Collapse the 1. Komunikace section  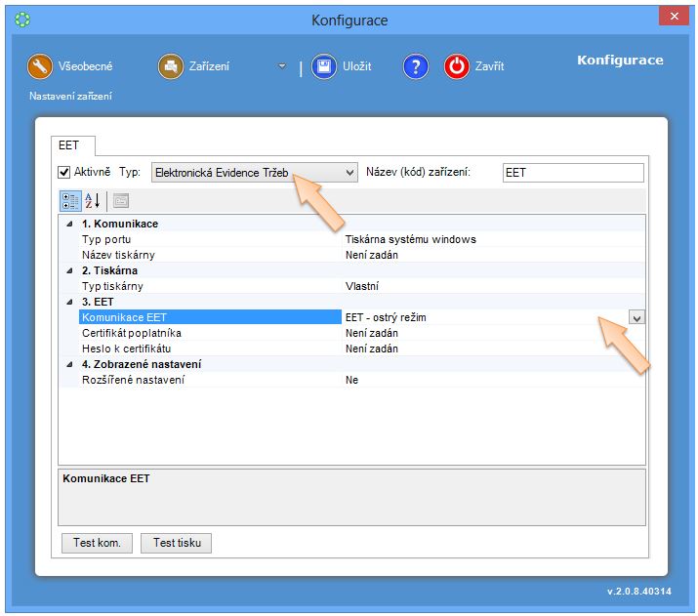coord(69,225)
